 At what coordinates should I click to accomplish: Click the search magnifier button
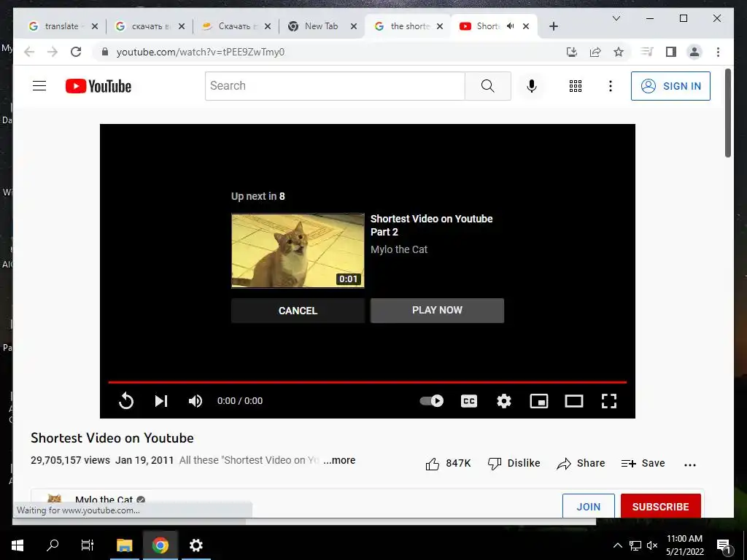pyautogui.click(x=487, y=86)
